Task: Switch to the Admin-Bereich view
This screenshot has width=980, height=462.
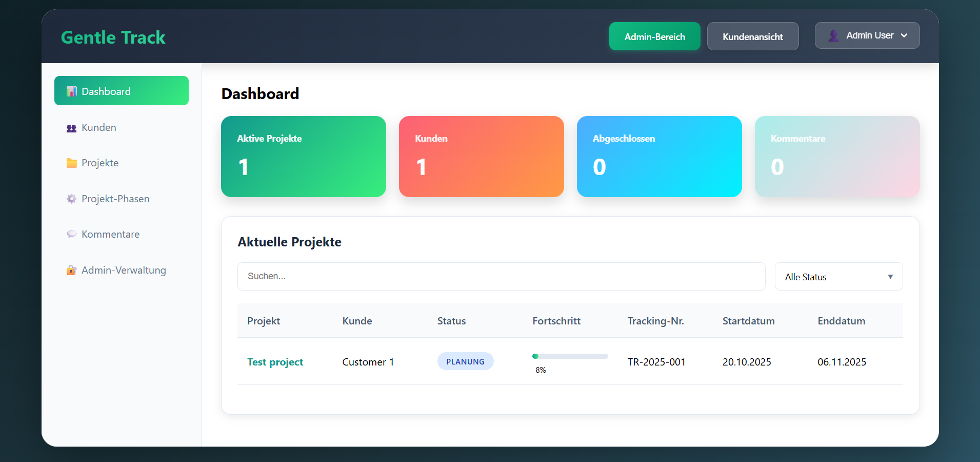Action: pyautogui.click(x=654, y=36)
